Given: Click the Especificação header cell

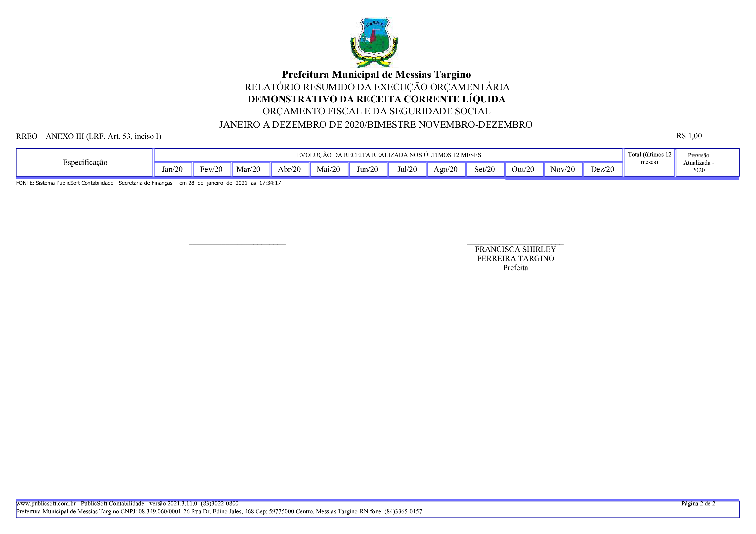Looking at the screenshot, I should tap(85, 162).
